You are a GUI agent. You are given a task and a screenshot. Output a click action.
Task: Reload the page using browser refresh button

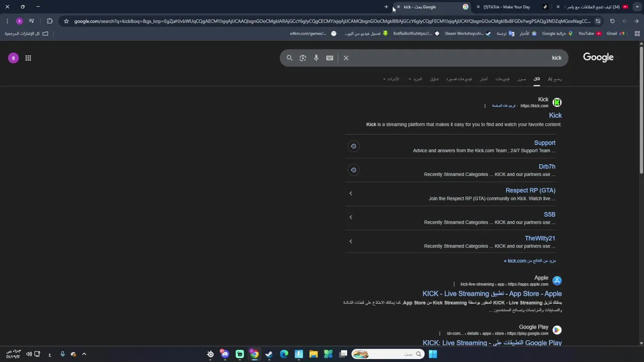point(612,21)
